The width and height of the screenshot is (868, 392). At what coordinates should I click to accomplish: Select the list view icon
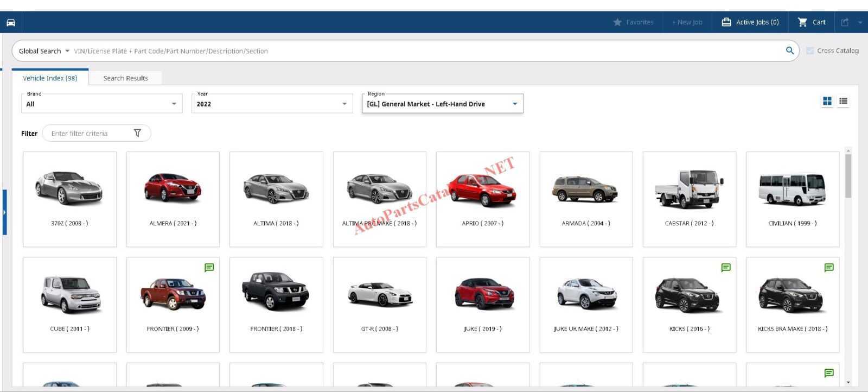click(x=843, y=101)
